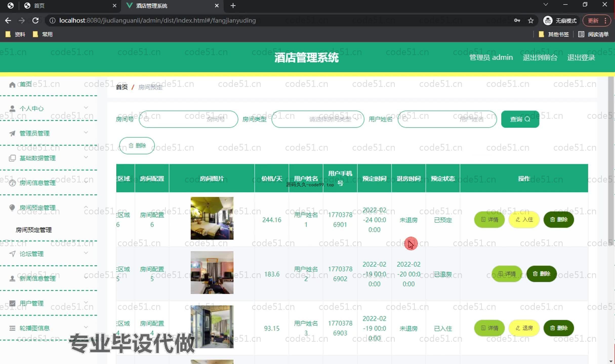Focus the 用户姓名 search input

coord(447,119)
